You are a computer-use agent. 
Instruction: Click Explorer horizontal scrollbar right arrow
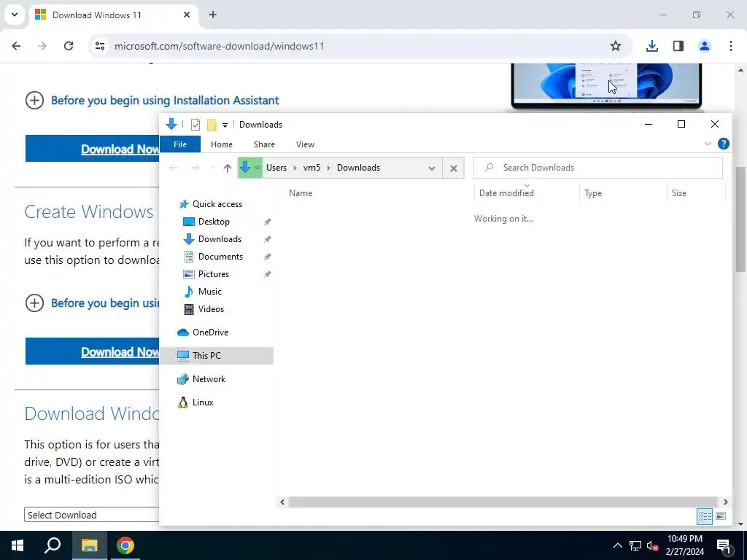pos(725,502)
